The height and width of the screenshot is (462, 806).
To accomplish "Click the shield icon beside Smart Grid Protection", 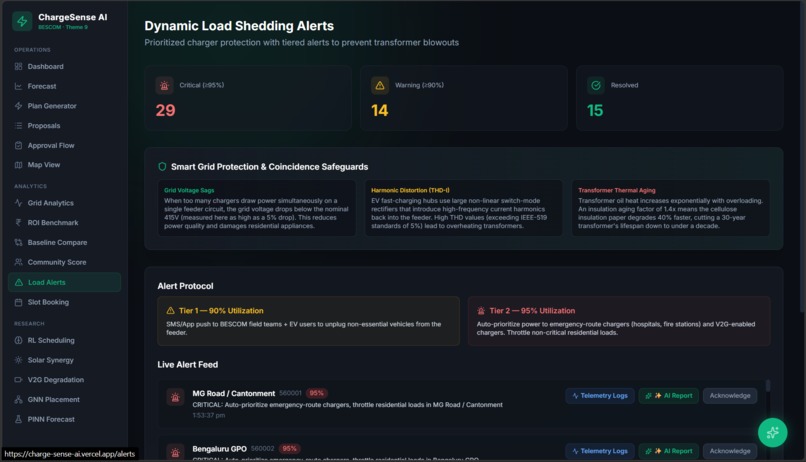I will 162,167.
